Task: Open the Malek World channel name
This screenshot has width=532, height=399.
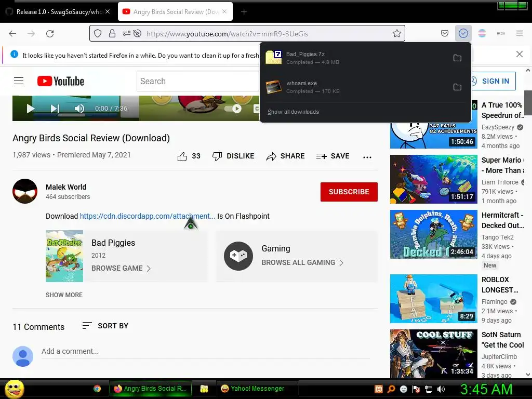Action: 66,187
